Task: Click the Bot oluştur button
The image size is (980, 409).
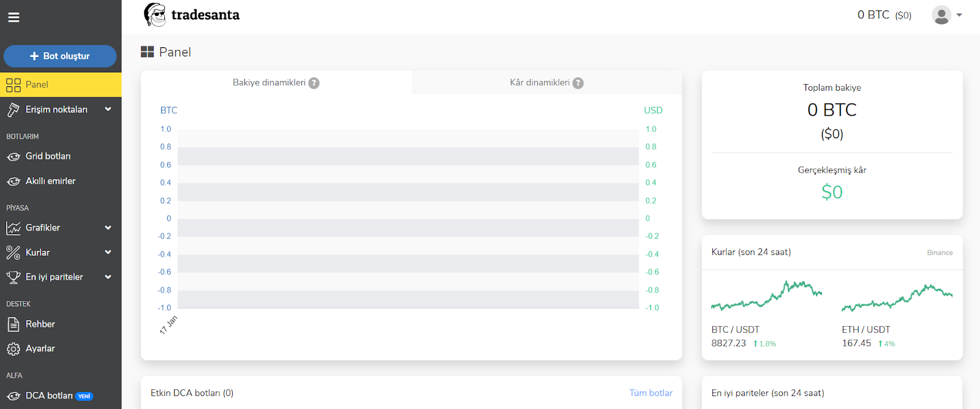Action: pyautogui.click(x=60, y=56)
